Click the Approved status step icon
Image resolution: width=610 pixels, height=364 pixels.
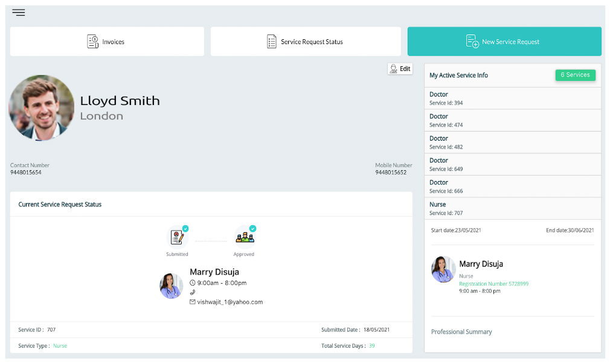click(244, 237)
